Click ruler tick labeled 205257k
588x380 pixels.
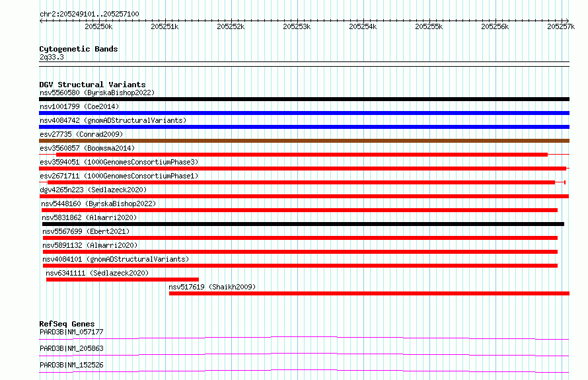[x=561, y=26]
